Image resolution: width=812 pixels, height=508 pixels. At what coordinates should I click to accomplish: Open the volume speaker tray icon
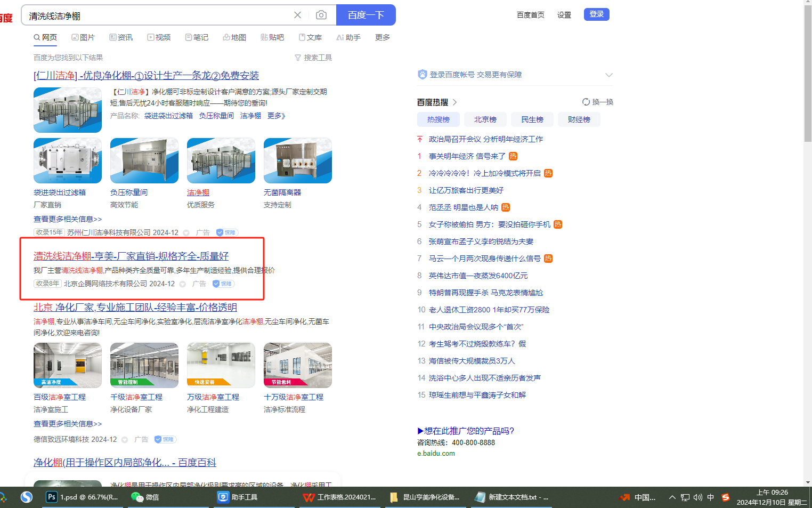698,497
